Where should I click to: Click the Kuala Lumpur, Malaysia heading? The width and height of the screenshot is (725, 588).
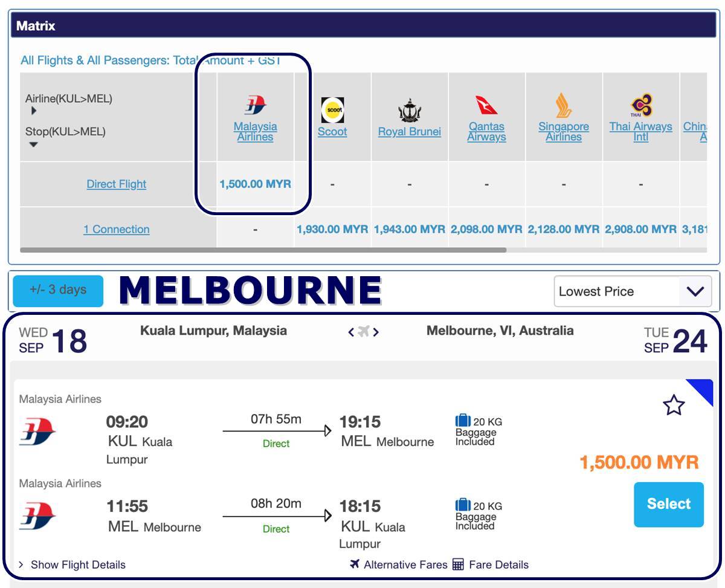coord(213,331)
